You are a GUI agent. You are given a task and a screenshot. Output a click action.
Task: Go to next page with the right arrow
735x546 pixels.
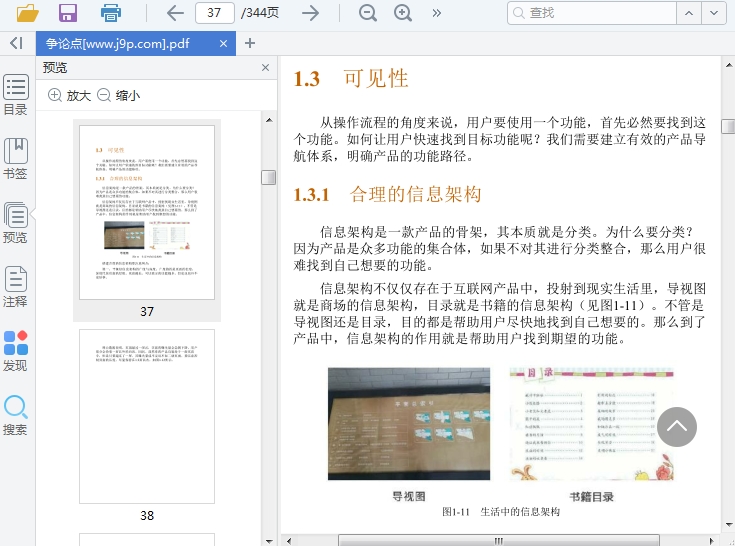coord(310,13)
